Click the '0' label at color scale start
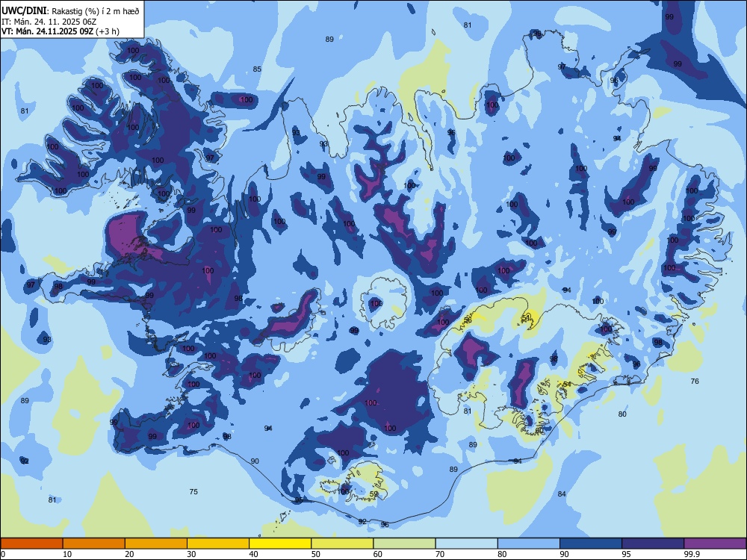747x560 pixels. pyautogui.click(x=3, y=554)
